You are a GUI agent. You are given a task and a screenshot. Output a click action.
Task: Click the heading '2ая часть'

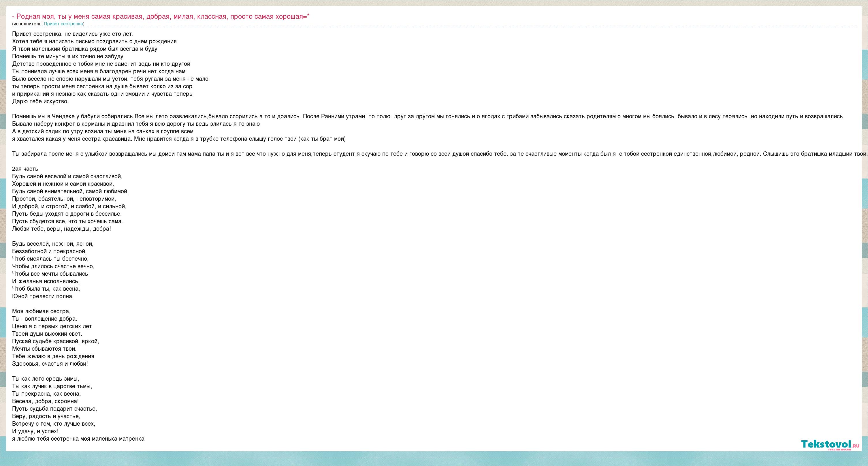(25, 169)
